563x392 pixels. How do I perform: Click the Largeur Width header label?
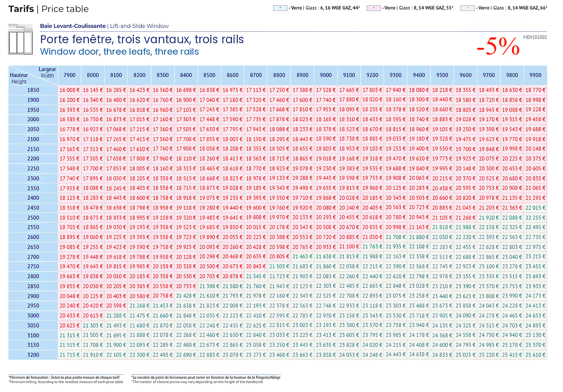(47, 72)
